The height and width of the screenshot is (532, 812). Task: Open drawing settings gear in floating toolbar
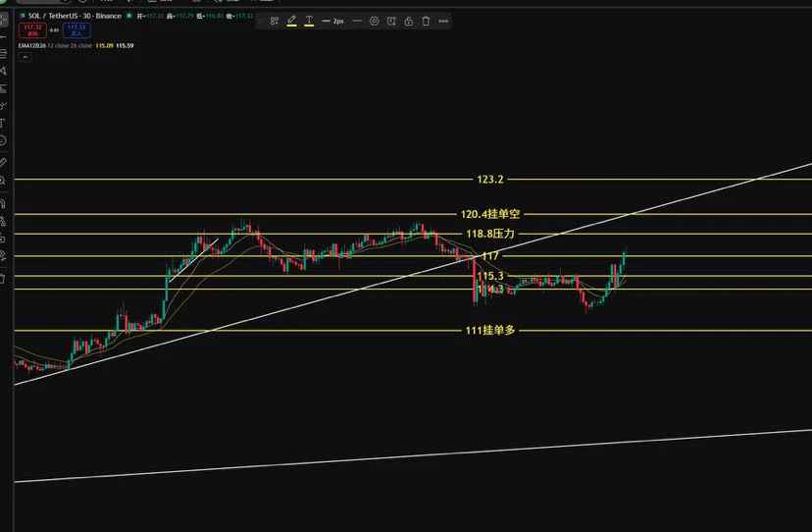coord(375,22)
